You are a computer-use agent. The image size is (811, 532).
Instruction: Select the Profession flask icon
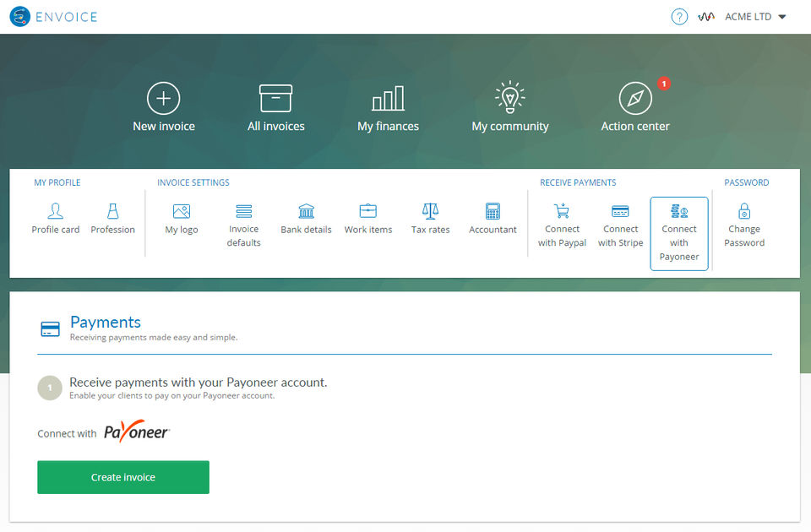(112, 211)
